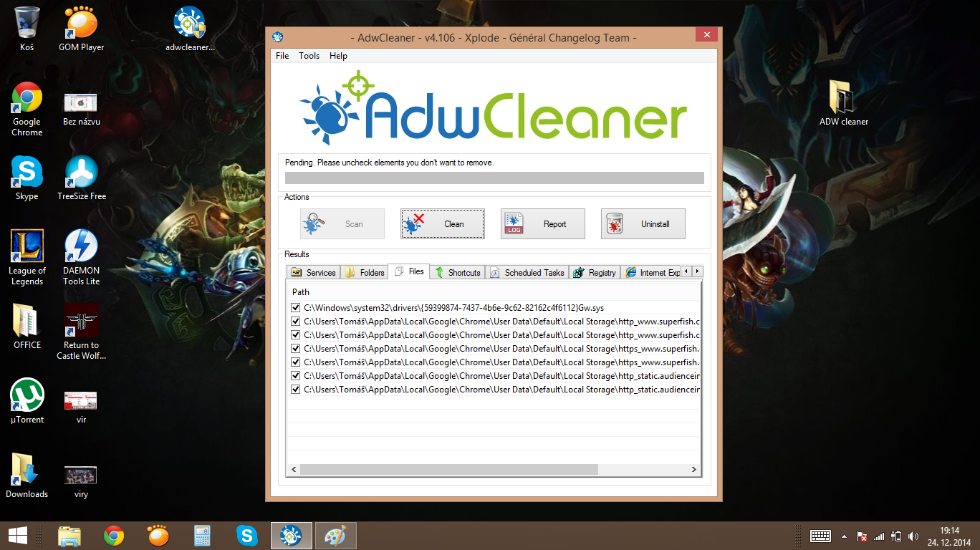Open the Windows Start menu
980x550 pixels.
click(x=18, y=536)
